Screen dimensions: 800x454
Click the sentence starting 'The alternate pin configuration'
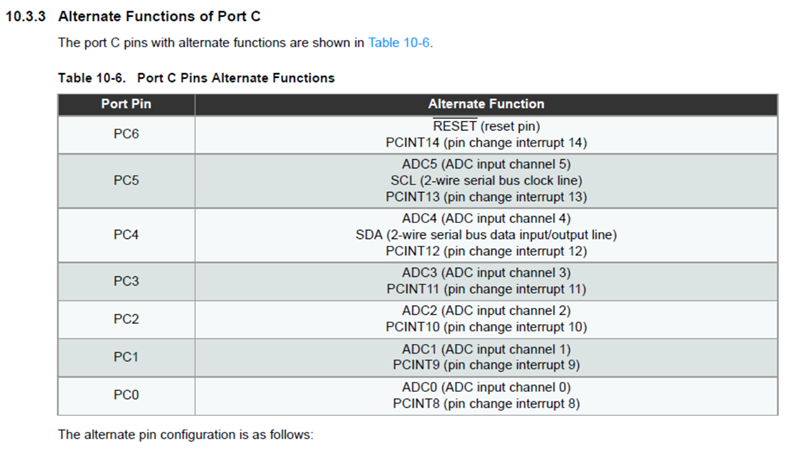point(186,435)
